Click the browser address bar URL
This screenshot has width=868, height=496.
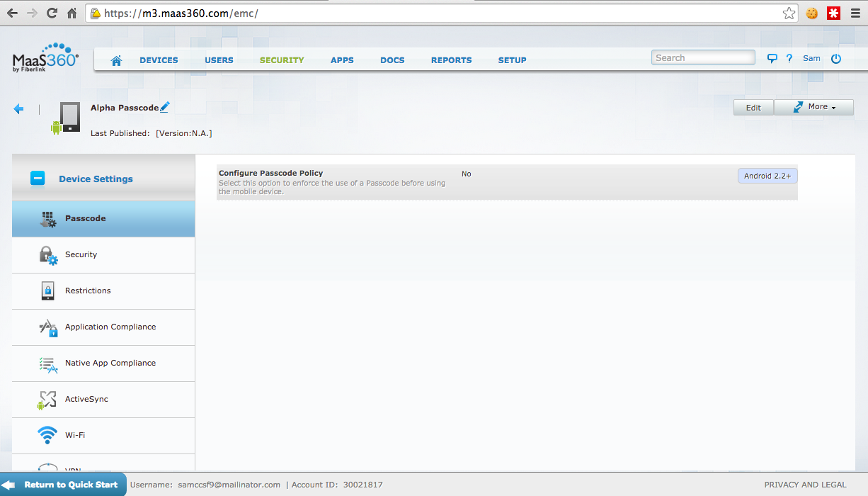coord(181,13)
